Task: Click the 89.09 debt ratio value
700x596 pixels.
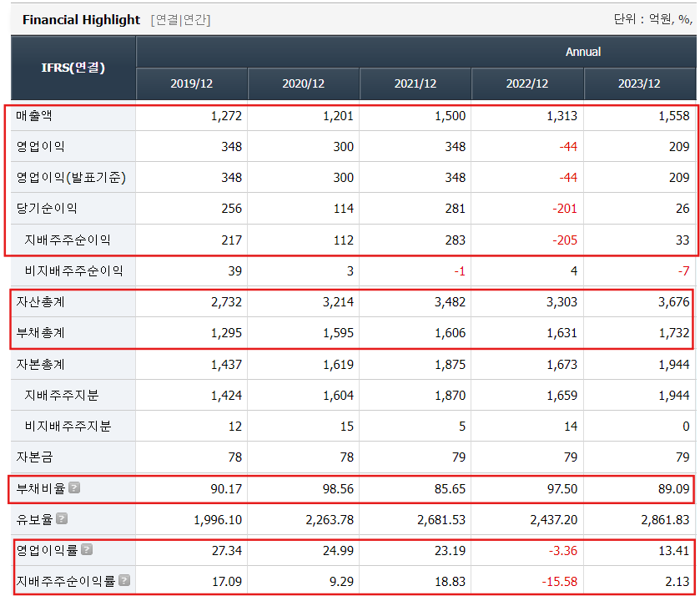Action: tap(674, 489)
